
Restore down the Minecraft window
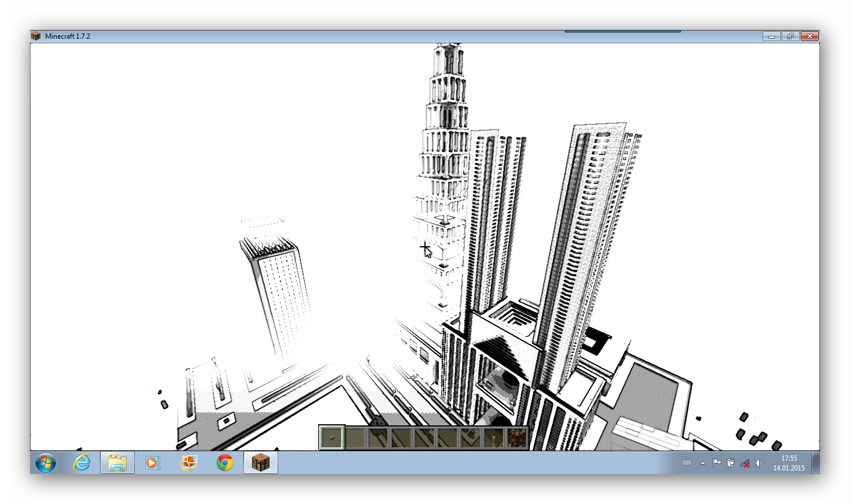790,36
